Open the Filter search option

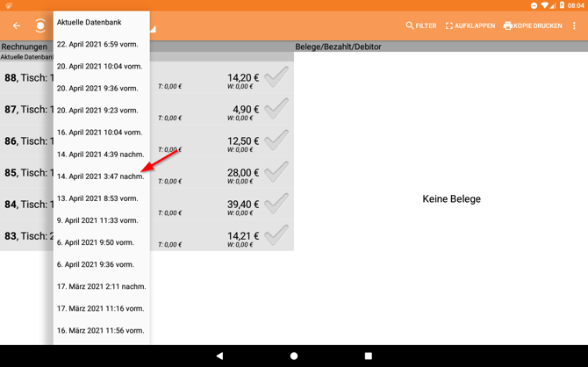420,26
